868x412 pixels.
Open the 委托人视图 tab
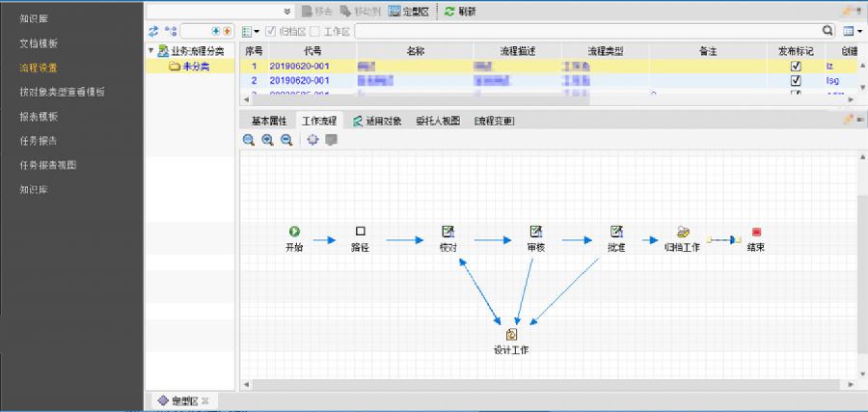click(438, 121)
